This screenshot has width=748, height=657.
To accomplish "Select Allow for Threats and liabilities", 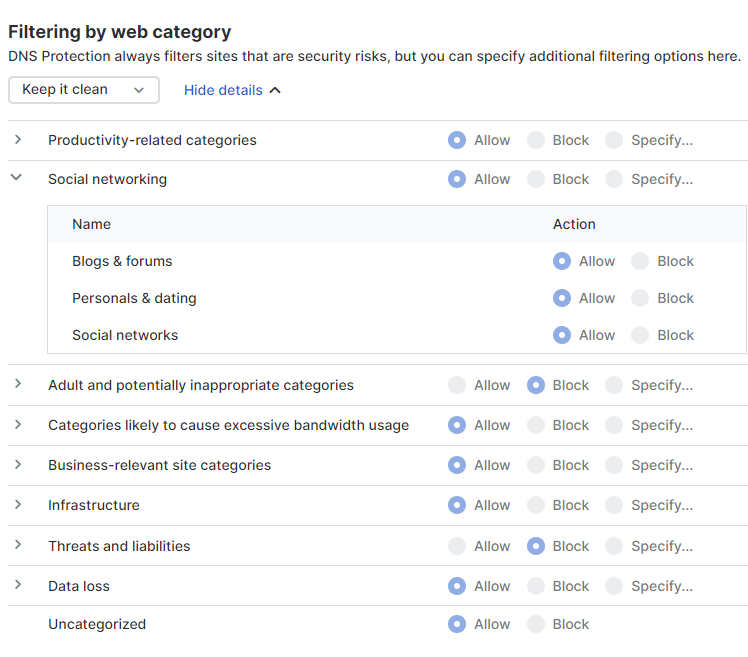I will coord(457,546).
